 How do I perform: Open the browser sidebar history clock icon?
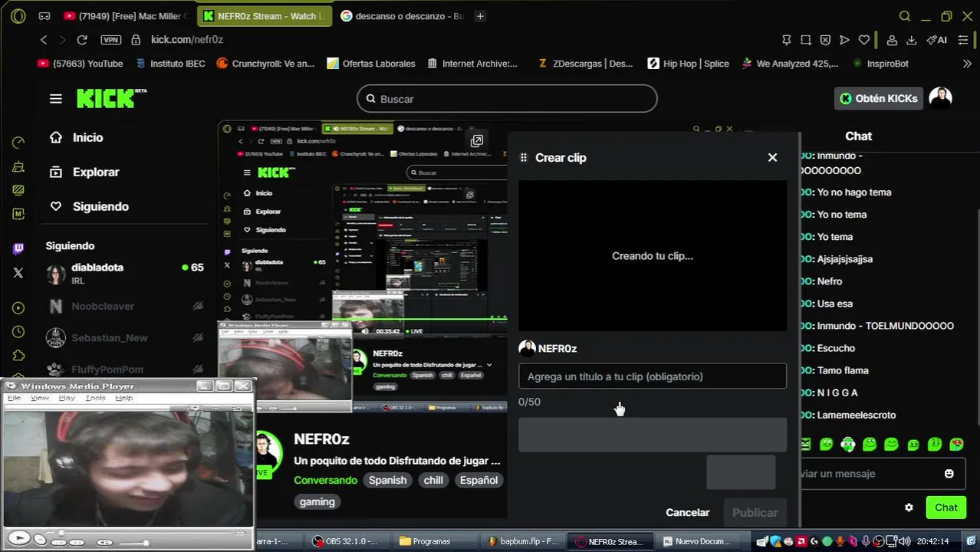coord(18,332)
